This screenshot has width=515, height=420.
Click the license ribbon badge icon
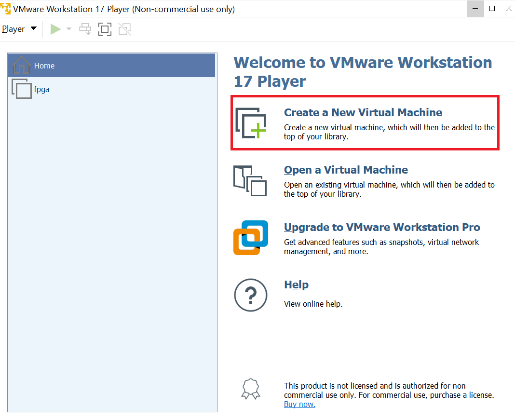tap(251, 389)
